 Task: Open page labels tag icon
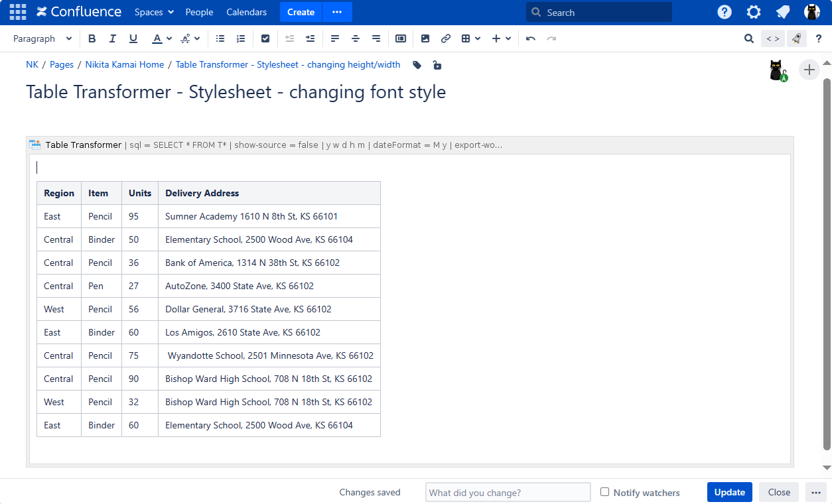click(417, 65)
